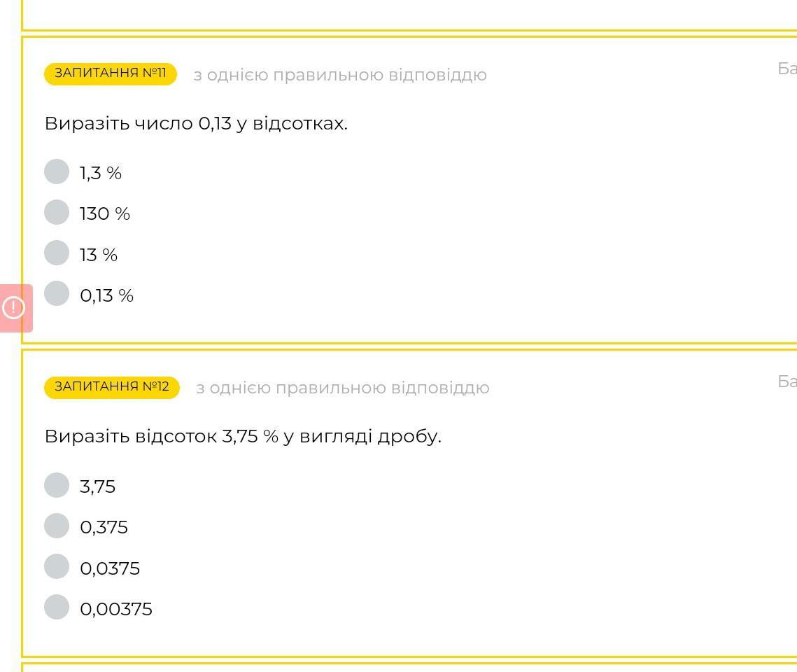The image size is (797, 672).
Task: Click question 12 hint 'з однією правильною відповіддю'
Action: point(343,388)
